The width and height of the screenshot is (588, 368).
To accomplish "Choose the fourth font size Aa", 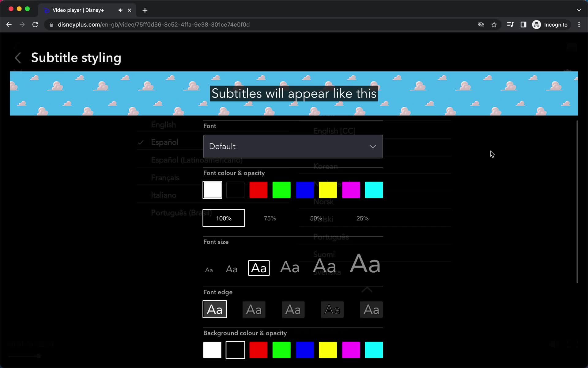I will 290,267.
